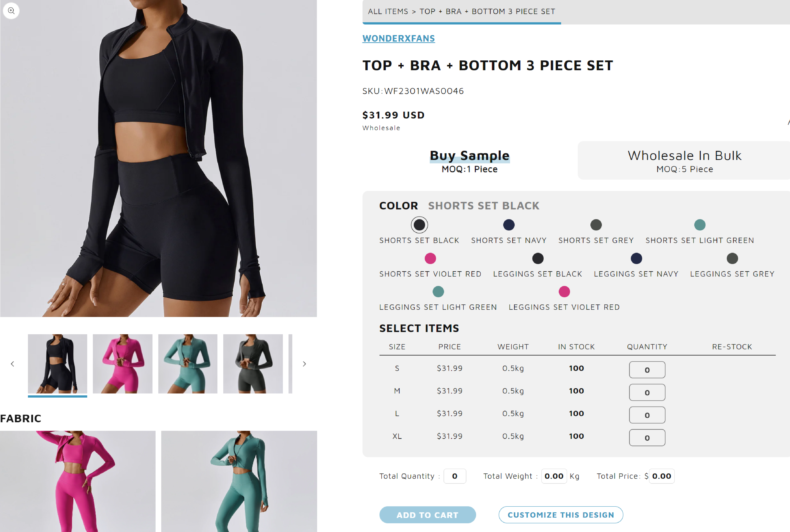Choose Shorts Set Grey color option
790x532 pixels.
596,225
